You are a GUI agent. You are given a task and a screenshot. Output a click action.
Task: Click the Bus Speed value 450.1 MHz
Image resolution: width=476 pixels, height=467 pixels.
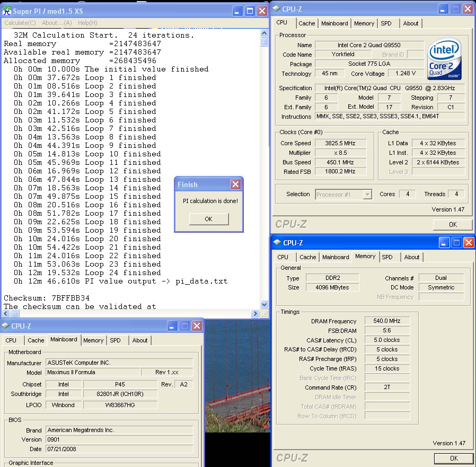[340, 162]
